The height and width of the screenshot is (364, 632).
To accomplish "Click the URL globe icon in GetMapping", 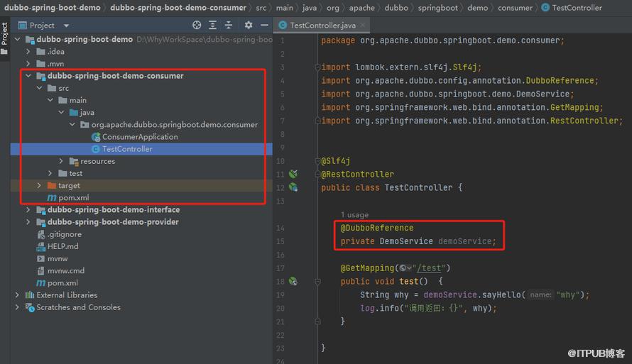I will point(405,268).
